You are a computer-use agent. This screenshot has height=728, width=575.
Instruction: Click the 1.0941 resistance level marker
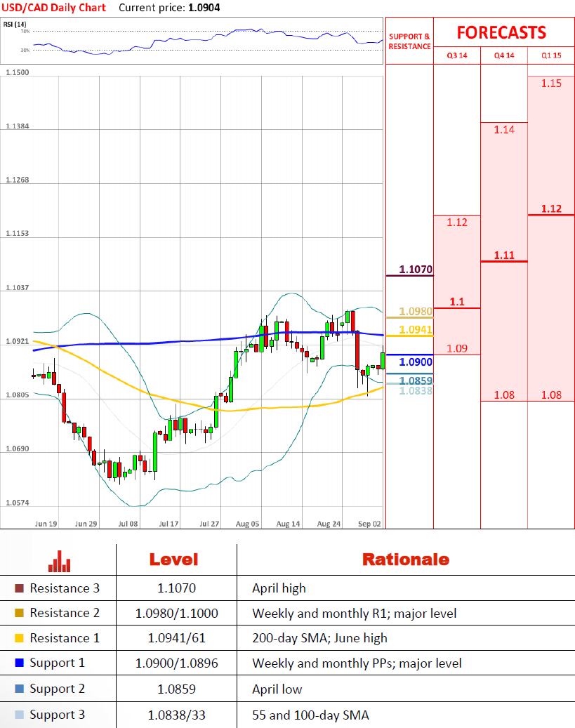416,330
